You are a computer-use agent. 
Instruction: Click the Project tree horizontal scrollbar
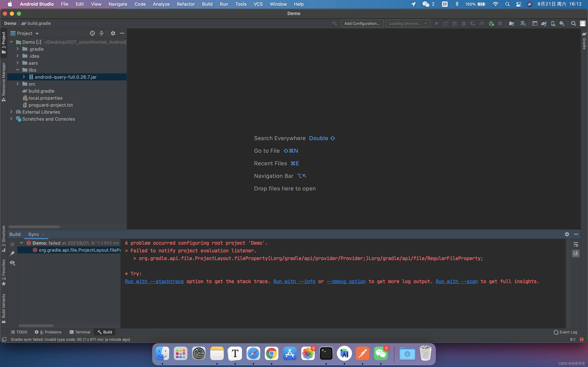(x=34, y=227)
